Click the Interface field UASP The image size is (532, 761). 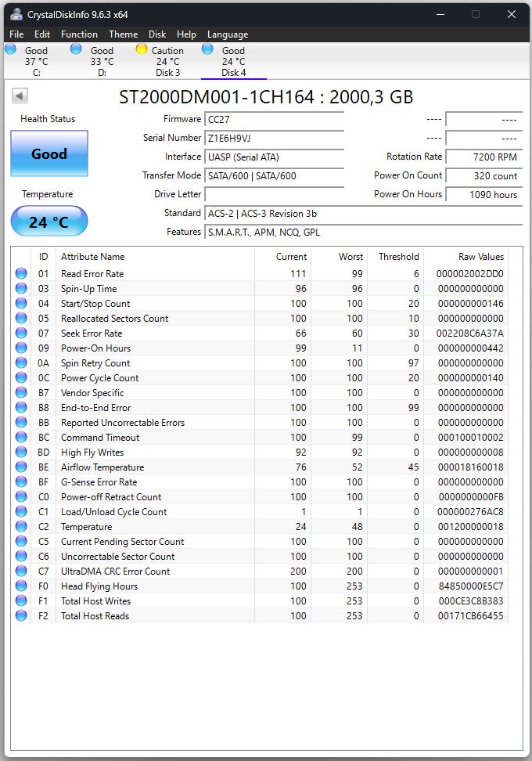coord(275,157)
